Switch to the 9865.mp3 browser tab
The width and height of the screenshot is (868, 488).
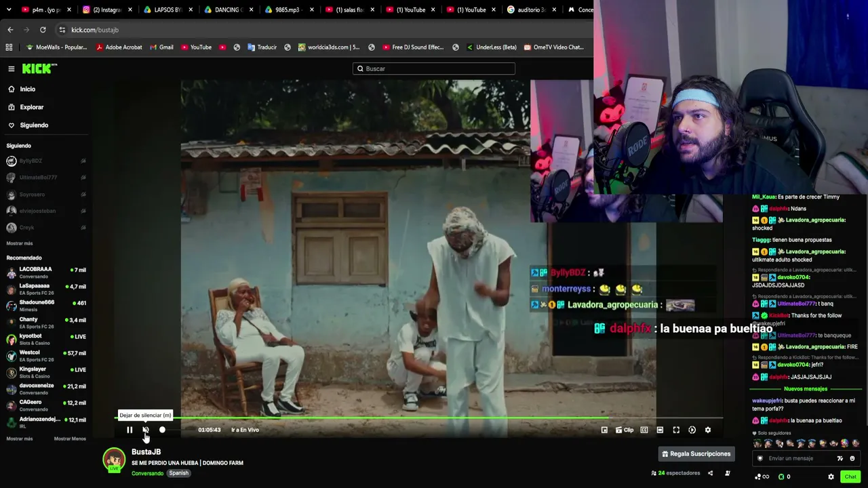pos(287,9)
